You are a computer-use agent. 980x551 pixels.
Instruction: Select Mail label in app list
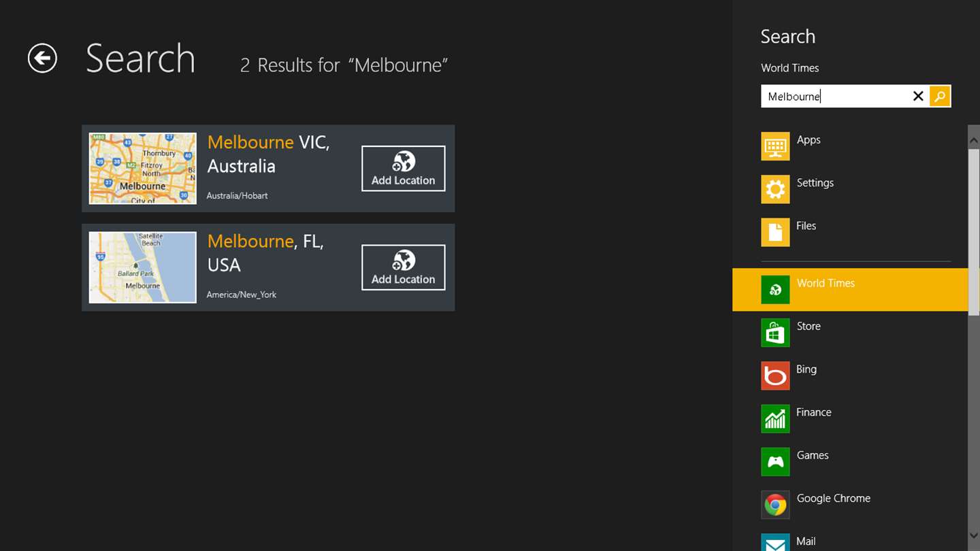coord(806,541)
